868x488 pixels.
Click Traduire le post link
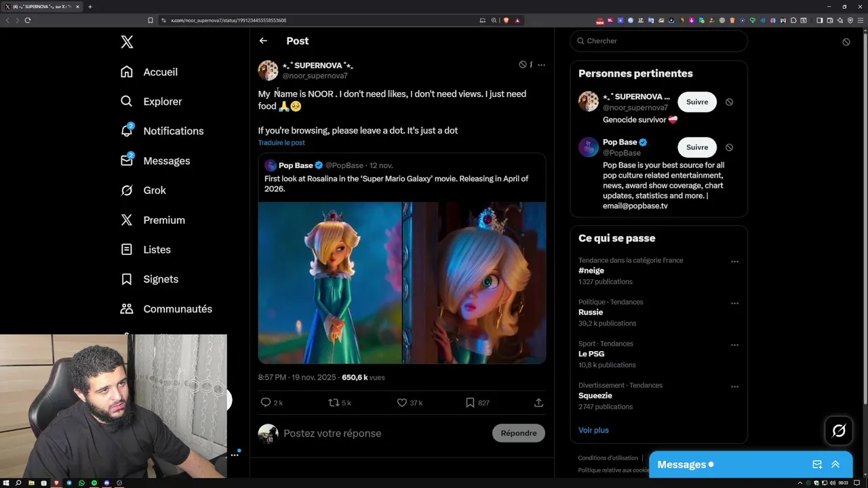(281, 142)
